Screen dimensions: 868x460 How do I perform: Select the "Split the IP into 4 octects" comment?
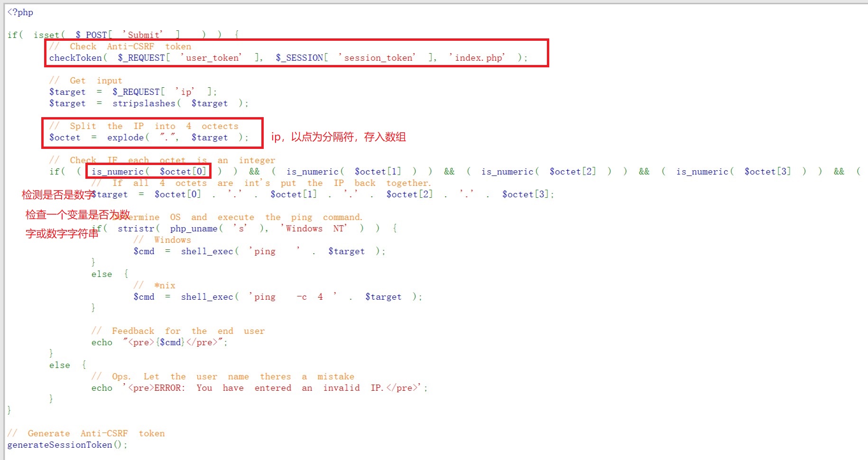click(x=144, y=126)
